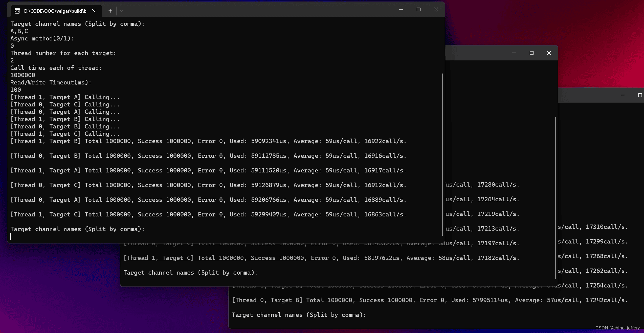The image size is (644, 333).
Task: Minimize the second terminal window
Action: [514, 53]
